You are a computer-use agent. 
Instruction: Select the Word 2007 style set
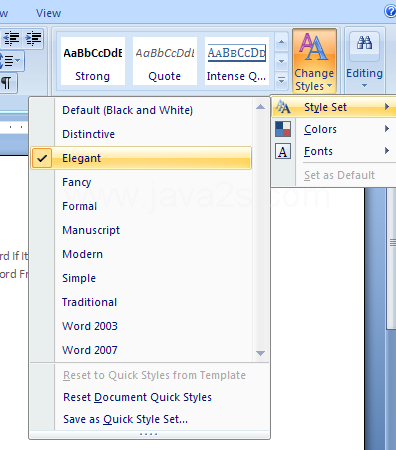(141, 350)
